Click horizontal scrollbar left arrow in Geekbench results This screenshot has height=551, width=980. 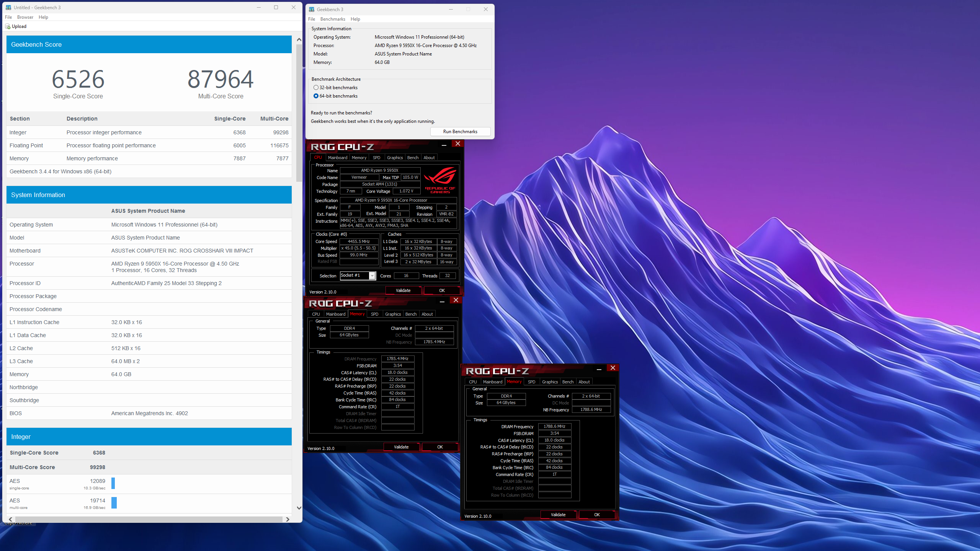10,519
